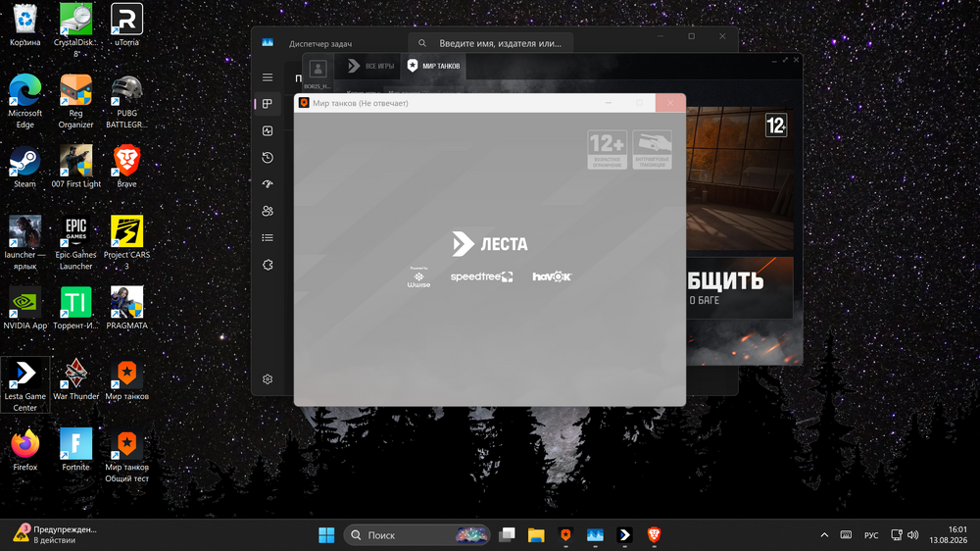Select PRAGMATA desktop icon
980x551 pixels.
[x=126, y=308]
